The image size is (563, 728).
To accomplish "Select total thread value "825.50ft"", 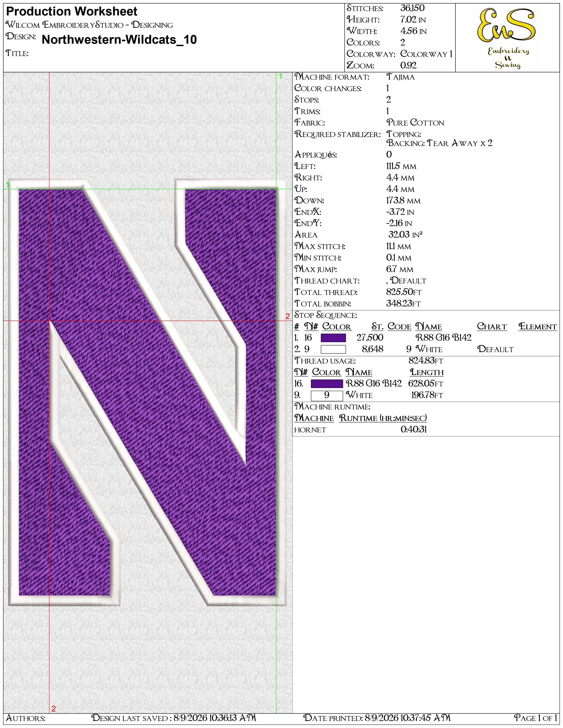I will [x=404, y=292].
